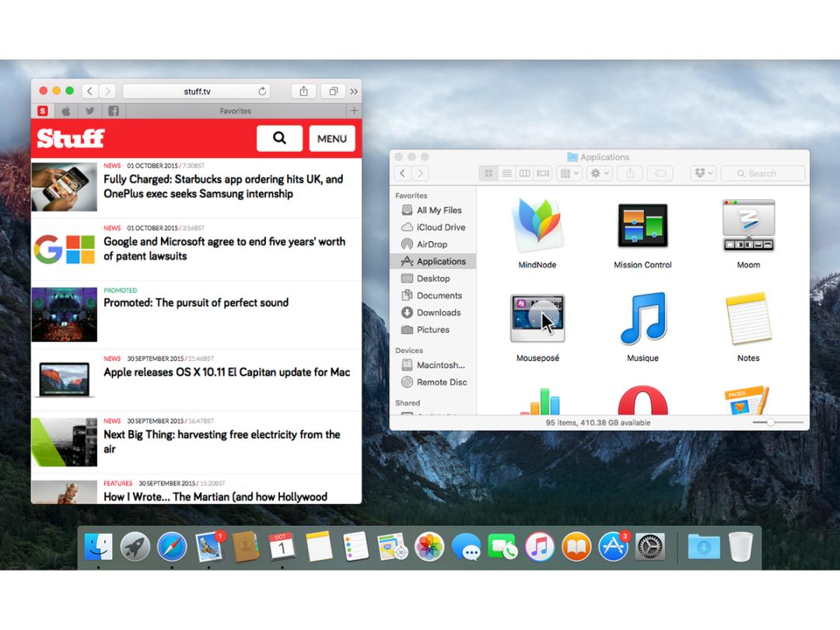Open the Apple releases OS X 10.11 article

(x=226, y=372)
